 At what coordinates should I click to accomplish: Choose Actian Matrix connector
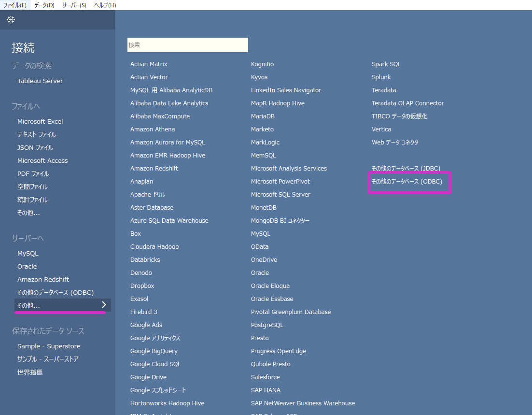click(149, 64)
